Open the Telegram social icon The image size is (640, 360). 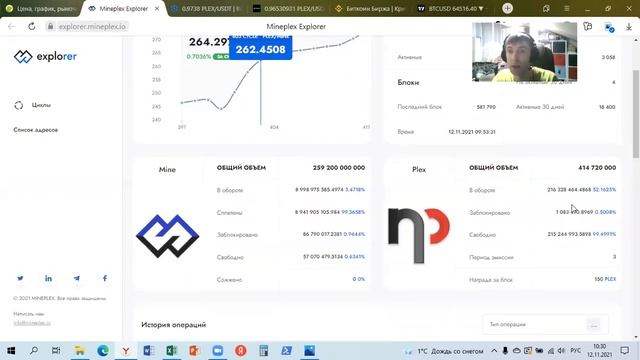76,278
